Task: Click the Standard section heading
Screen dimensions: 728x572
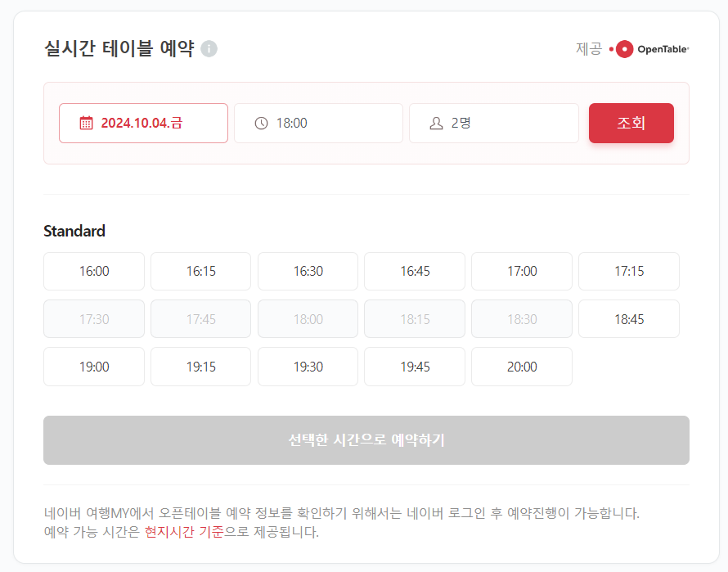Action: click(74, 231)
